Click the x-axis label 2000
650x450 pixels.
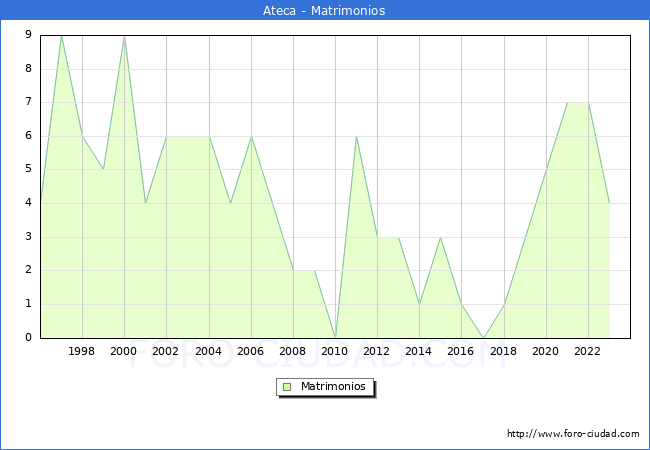[x=123, y=351]
